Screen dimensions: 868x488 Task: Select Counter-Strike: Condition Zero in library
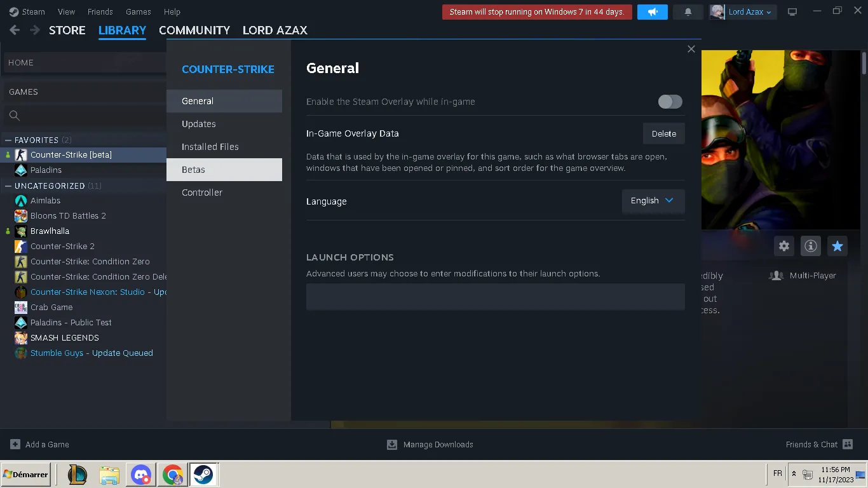(x=83, y=262)
